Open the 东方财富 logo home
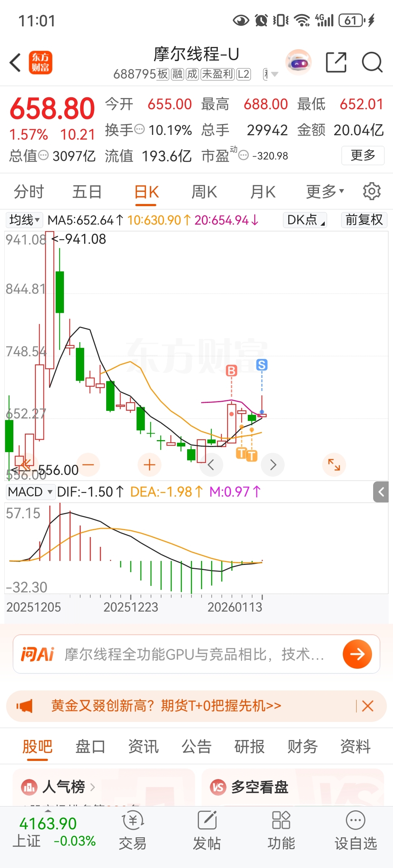Screen dimensions: 393x868 [x=40, y=63]
